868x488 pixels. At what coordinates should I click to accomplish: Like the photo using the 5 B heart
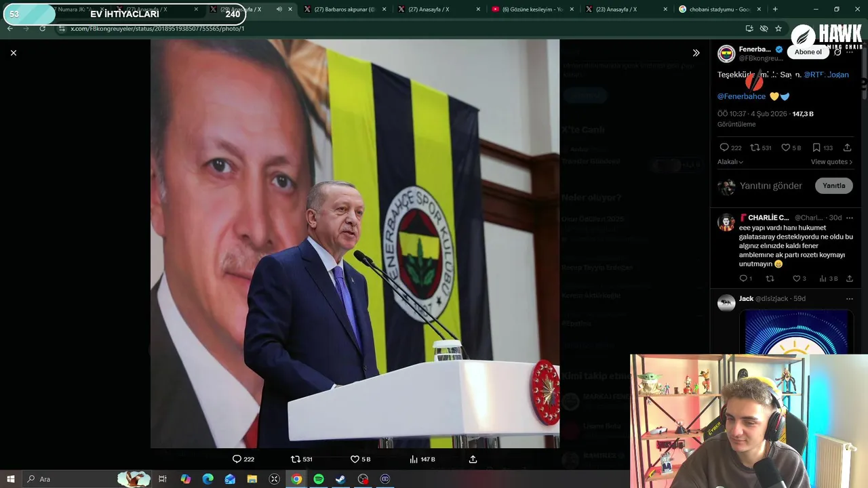coord(360,459)
